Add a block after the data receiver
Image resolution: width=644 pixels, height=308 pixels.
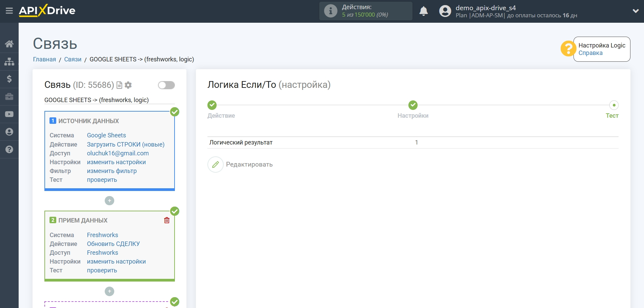[x=109, y=291]
